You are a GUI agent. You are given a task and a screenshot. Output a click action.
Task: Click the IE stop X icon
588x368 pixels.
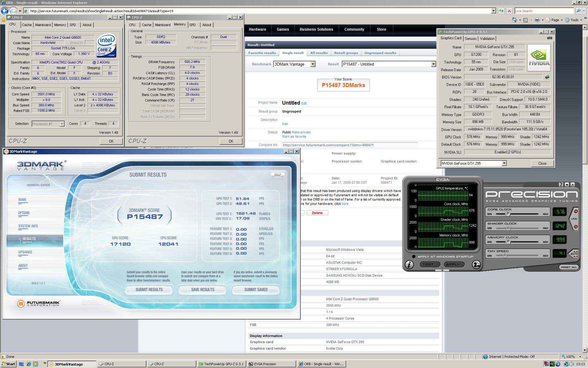tap(509, 11)
